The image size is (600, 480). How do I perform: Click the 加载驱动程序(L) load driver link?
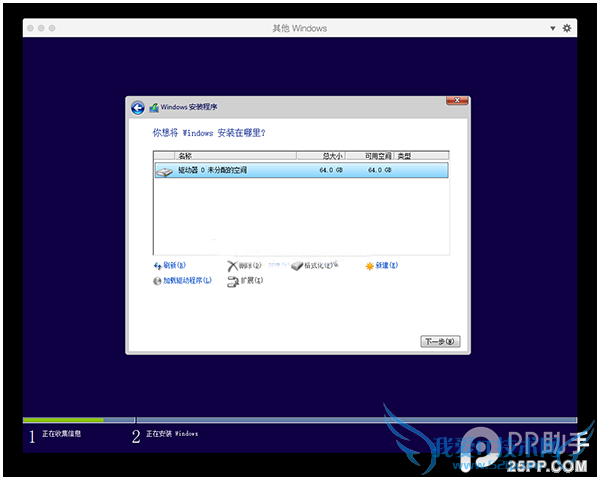[x=183, y=281]
